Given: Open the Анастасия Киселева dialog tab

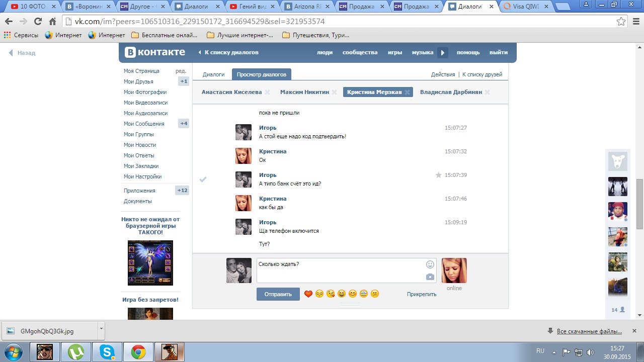Looking at the screenshot, I should tap(231, 92).
